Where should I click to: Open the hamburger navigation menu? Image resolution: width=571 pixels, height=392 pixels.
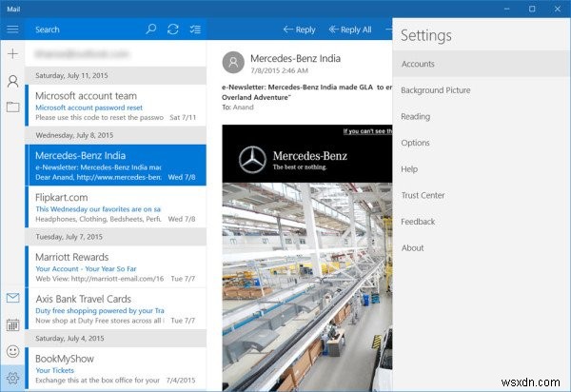click(x=12, y=29)
